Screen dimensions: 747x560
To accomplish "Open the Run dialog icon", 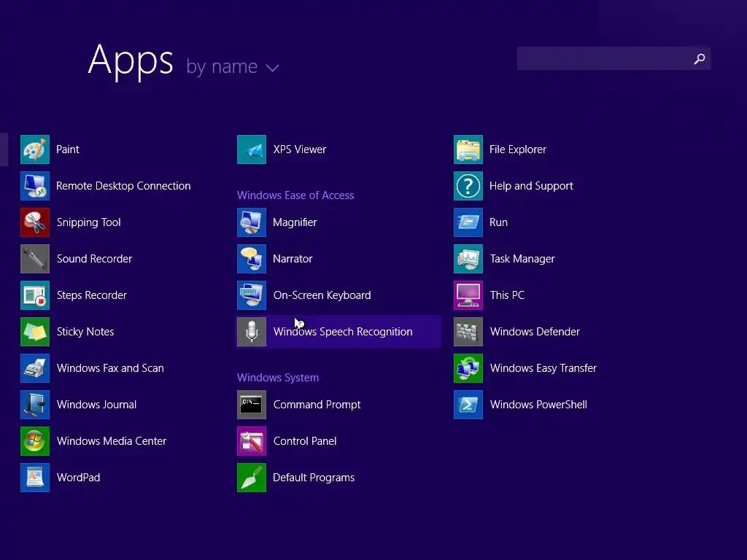I will pos(468,222).
